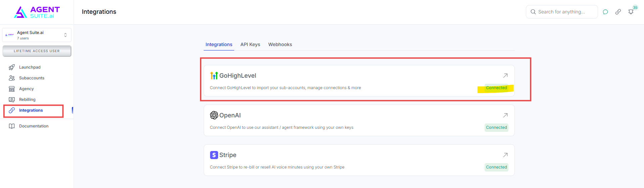Click the OpenAI logo icon

coord(214,115)
